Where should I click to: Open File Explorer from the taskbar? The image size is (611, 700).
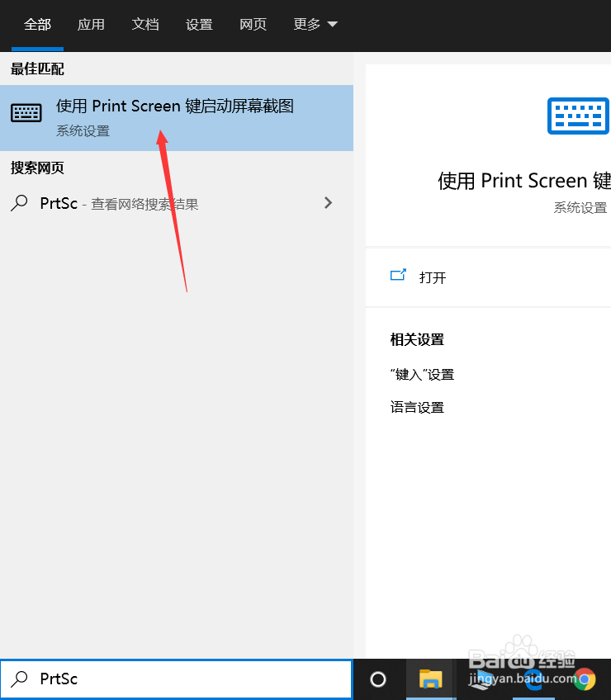(x=430, y=679)
